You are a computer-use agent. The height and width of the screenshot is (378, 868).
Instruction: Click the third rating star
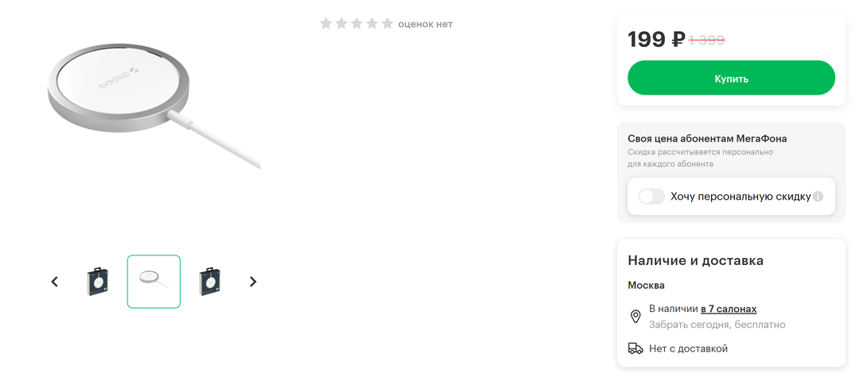(357, 23)
